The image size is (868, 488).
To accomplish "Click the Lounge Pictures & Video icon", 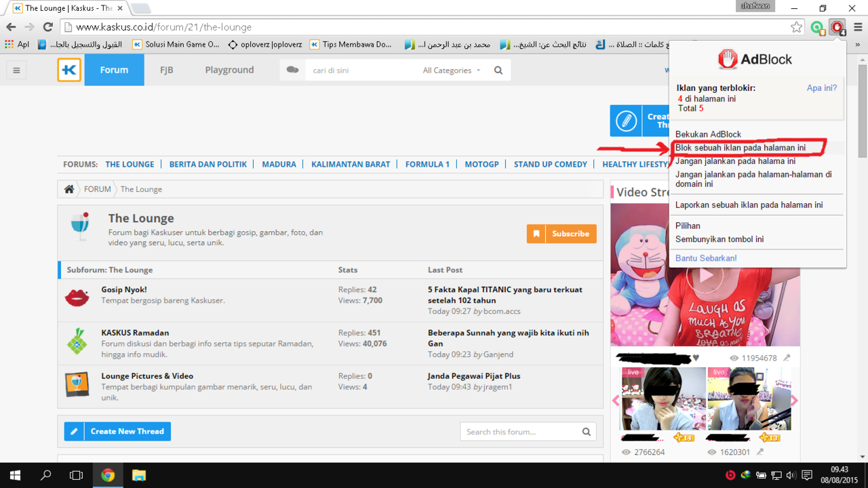I will tap(77, 384).
